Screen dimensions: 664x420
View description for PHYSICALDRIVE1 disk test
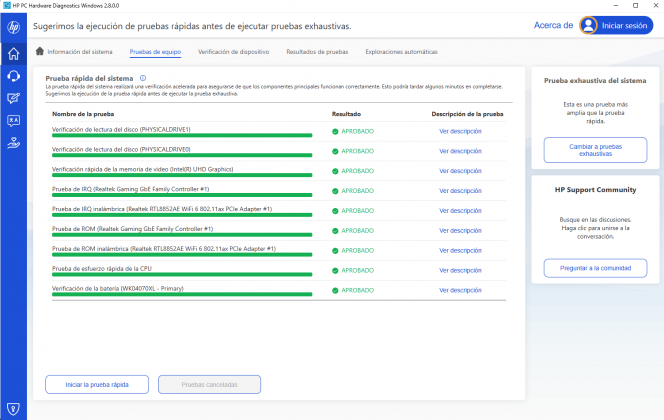click(460, 131)
